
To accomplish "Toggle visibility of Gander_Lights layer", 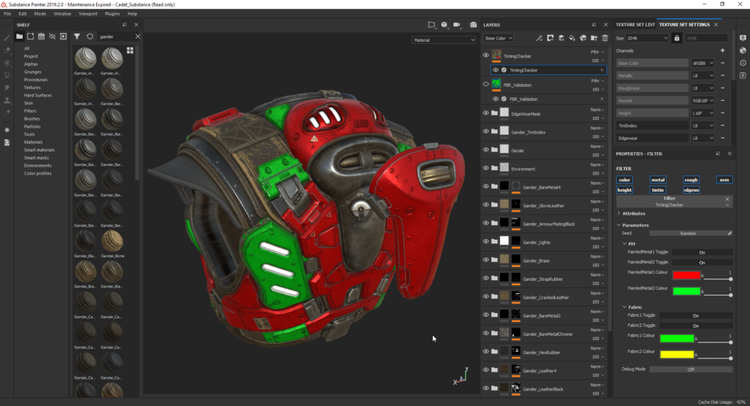I will coord(486,242).
